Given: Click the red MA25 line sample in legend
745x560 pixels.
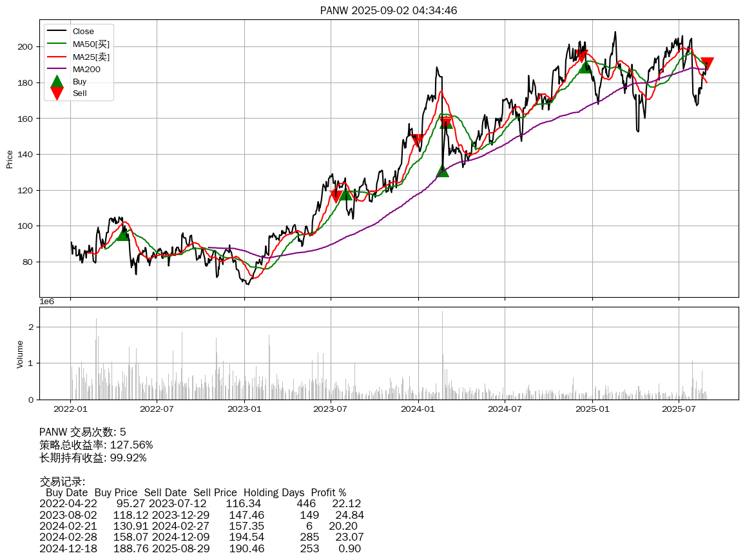Looking at the screenshot, I should [57, 57].
